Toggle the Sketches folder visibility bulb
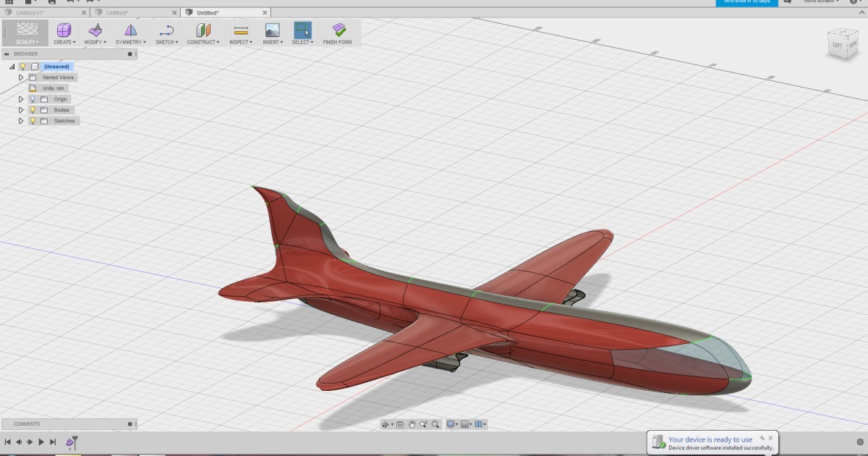Image resolution: width=868 pixels, height=456 pixels. point(33,120)
